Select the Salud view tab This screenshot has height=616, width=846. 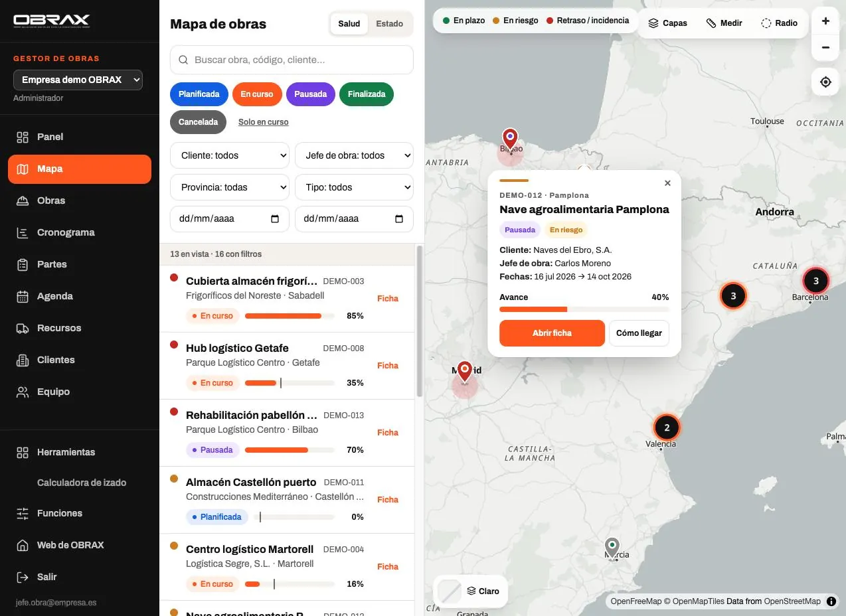click(x=349, y=24)
